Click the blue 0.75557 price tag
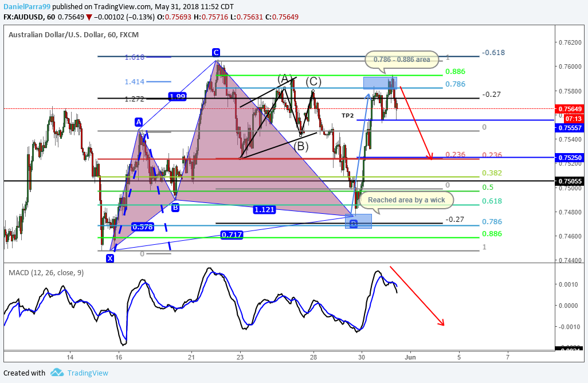 coord(570,128)
